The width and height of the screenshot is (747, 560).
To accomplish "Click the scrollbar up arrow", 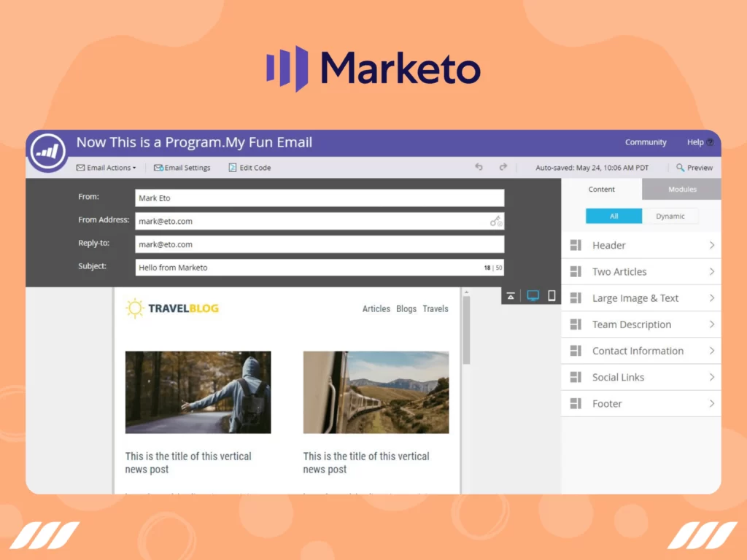I will click(x=466, y=292).
